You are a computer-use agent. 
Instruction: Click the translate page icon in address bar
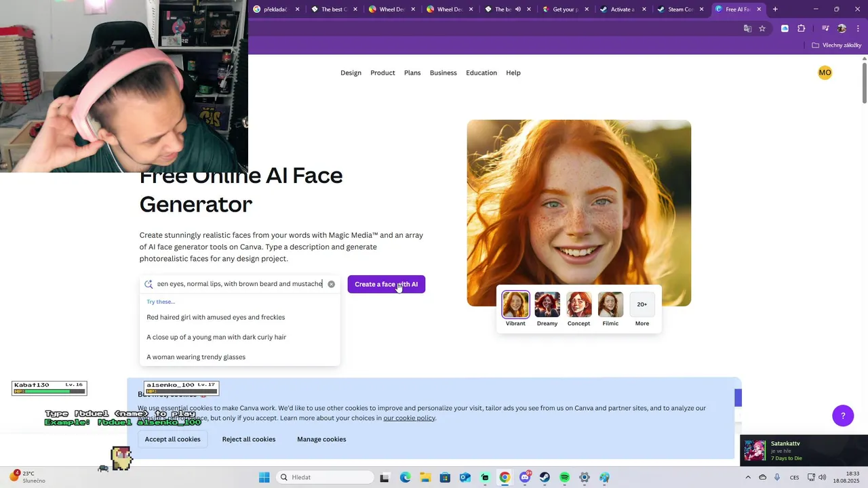click(747, 28)
